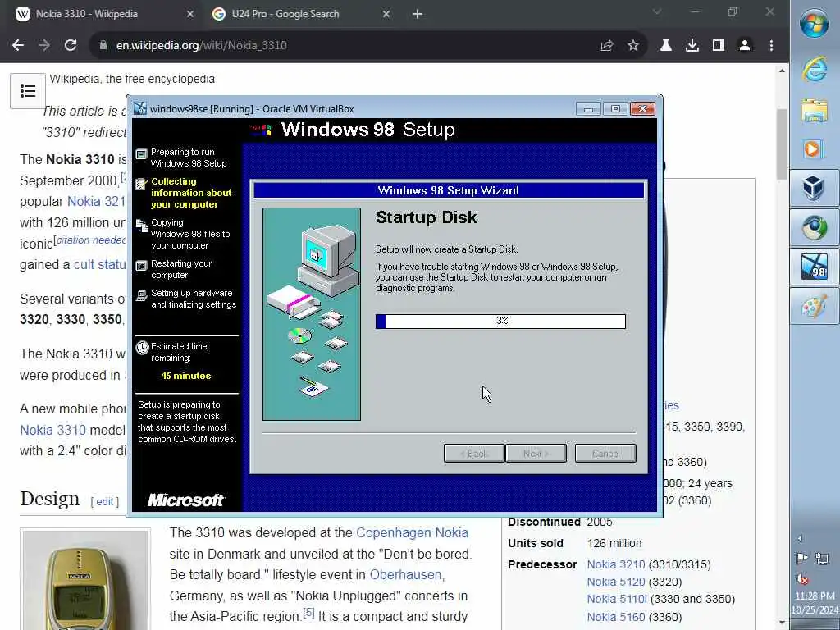
Task: Click site lock icon in address bar
Action: coord(103,46)
